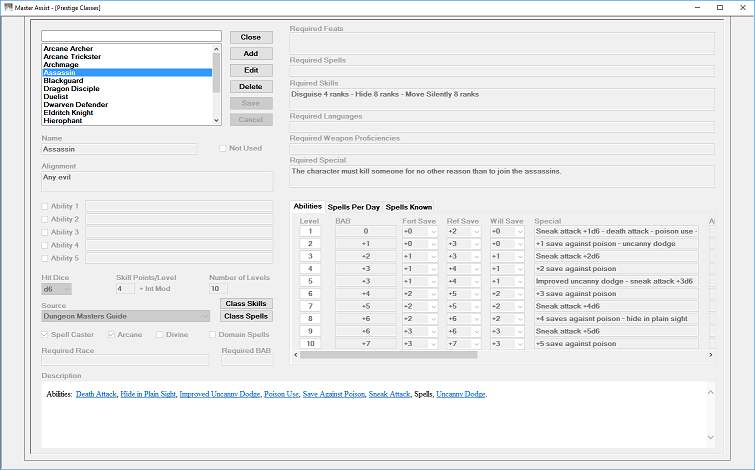This screenshot has width=755, height=470.
Task: Open the Improved Uncanny Dodge link
Action: click(x=220, y=394)
